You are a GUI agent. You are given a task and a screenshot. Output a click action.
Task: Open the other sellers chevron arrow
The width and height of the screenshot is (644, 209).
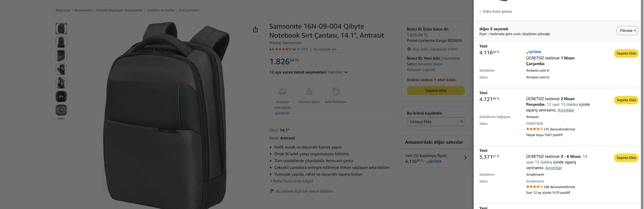[465, 158]
